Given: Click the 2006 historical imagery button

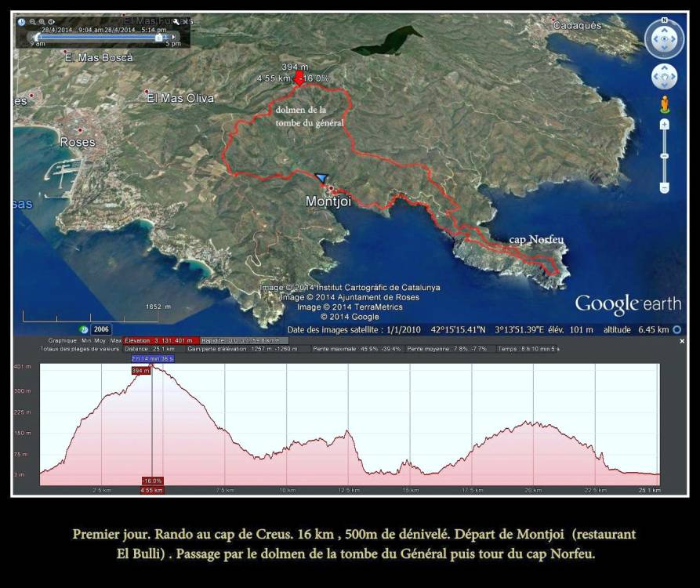Looking at the screenshot, I should 102,329.
